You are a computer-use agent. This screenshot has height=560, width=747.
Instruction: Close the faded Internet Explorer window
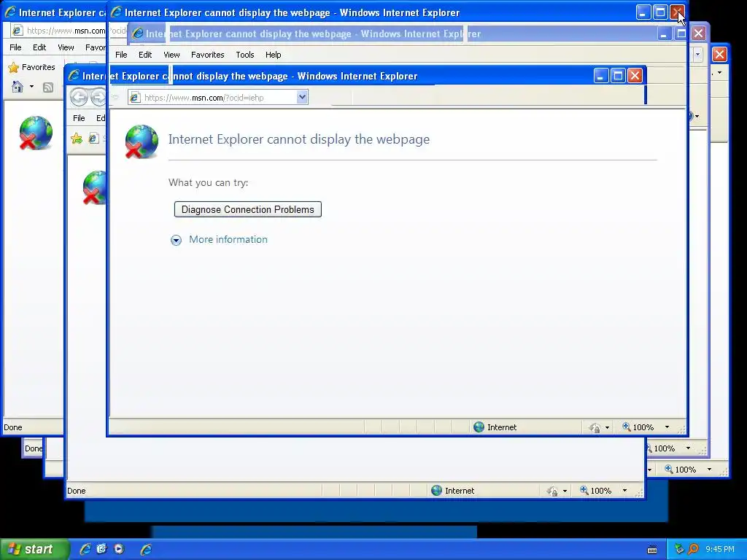tap(698, 34)
